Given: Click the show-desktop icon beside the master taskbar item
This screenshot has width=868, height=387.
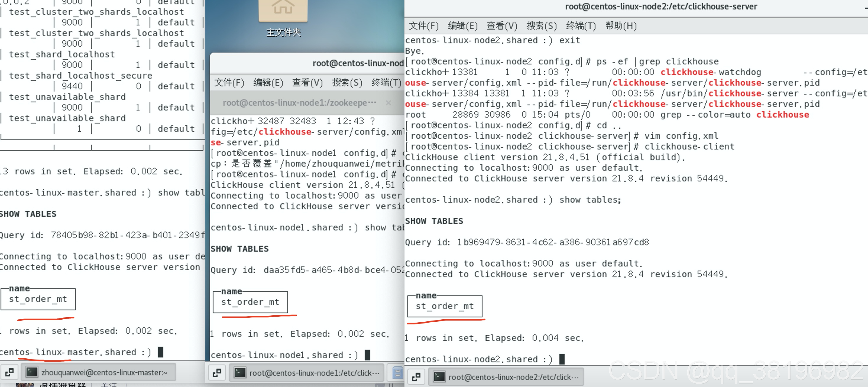Looking at the screenshot, I should (x=9, y=372).
